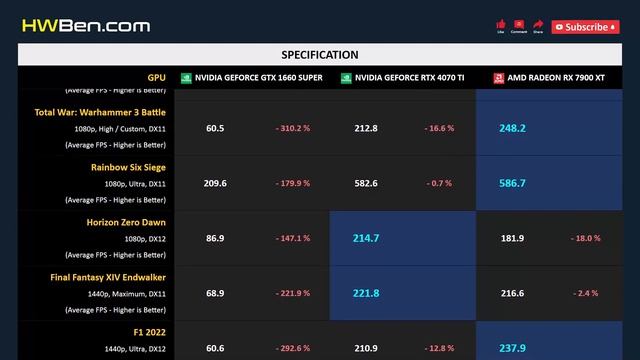Select the SPECIFICATION header bar
This screenshot has height=360, width=640.
tap(320, 54)
